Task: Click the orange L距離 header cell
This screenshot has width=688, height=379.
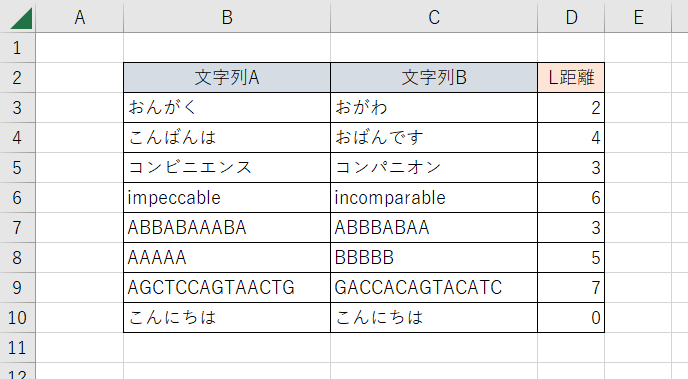Action: [571, 78]
